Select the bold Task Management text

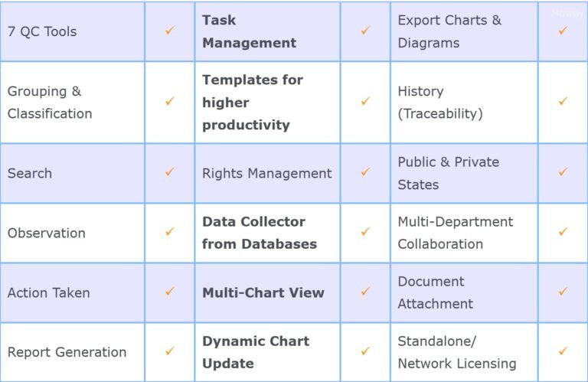point(249,31)
